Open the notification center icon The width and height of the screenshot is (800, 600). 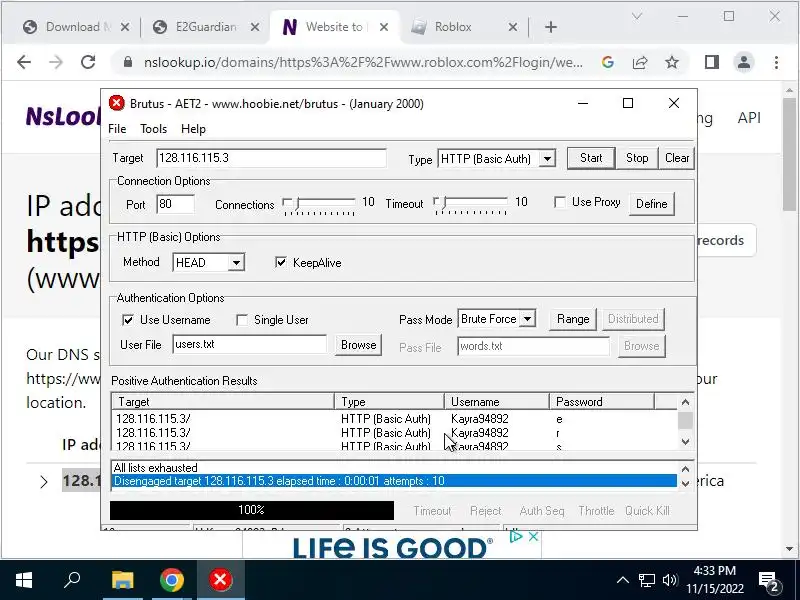[768, 581]
